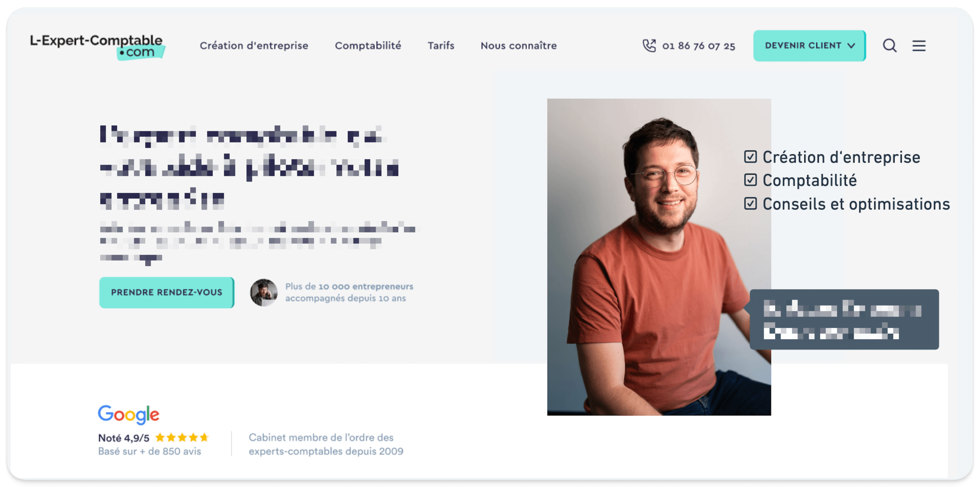Expand the Création d'entreprise nav menu
Viewport: 980px width, 487px height.
[x=254, y=46]
